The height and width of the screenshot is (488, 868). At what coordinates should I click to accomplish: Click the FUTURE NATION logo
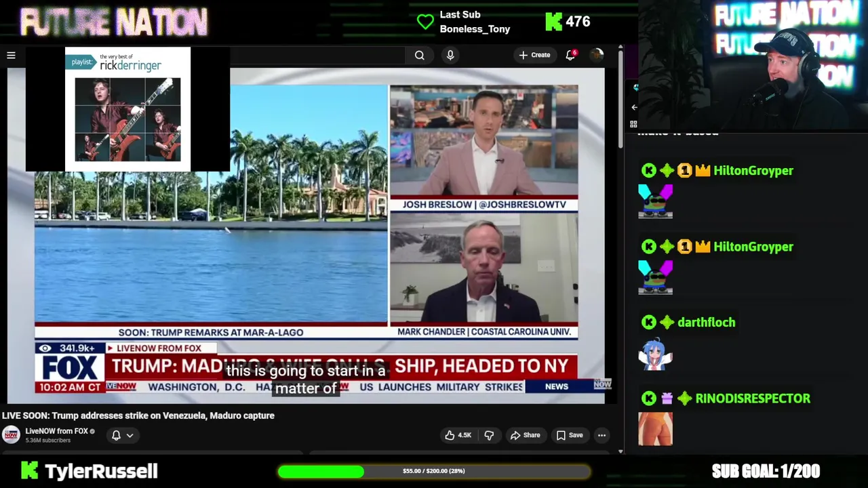(x=113, y=22)
